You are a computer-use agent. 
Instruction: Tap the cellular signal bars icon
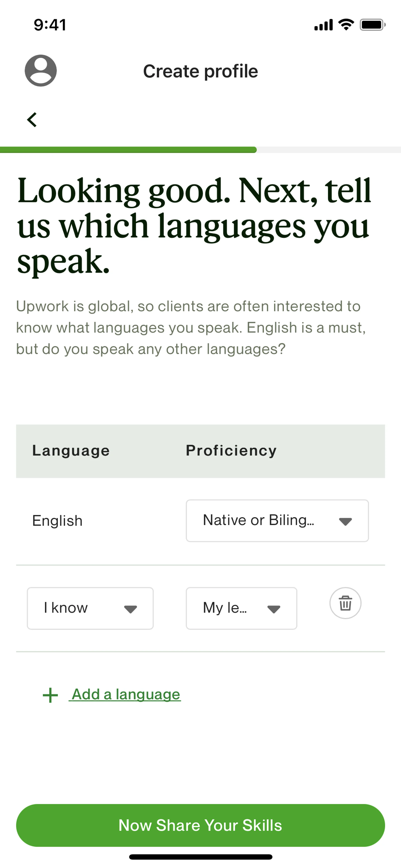point(324,25)
